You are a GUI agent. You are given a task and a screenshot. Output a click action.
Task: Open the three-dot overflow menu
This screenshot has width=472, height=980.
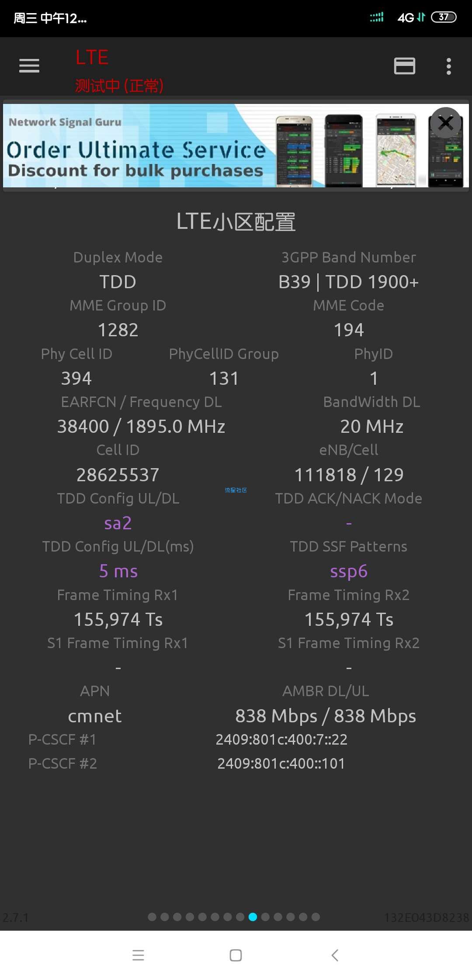[x=448, y=66]
